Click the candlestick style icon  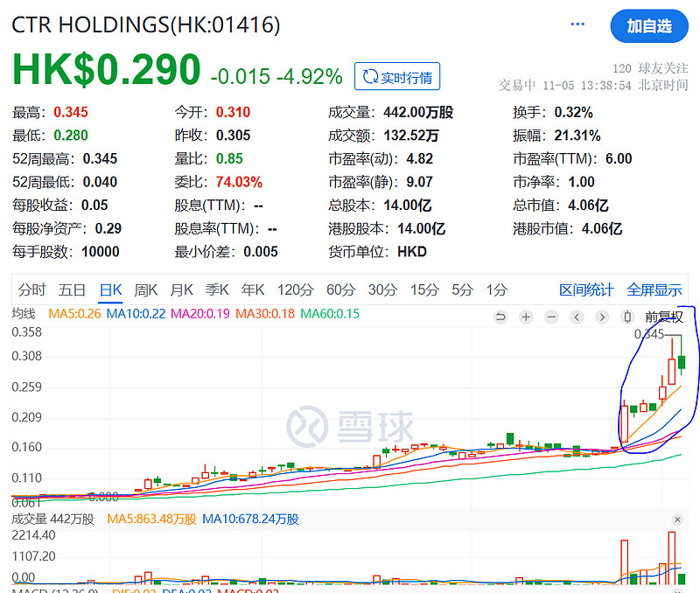click(x=627, y=317)
